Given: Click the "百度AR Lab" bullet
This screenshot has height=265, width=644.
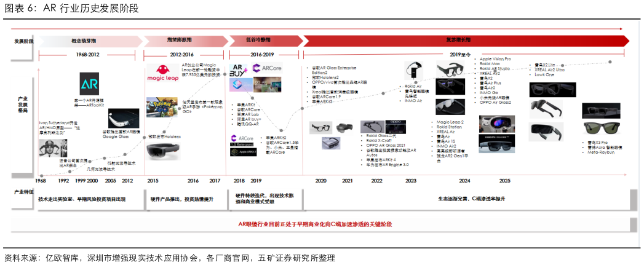Looking at the screenshot, I should [x=249, y=114].
